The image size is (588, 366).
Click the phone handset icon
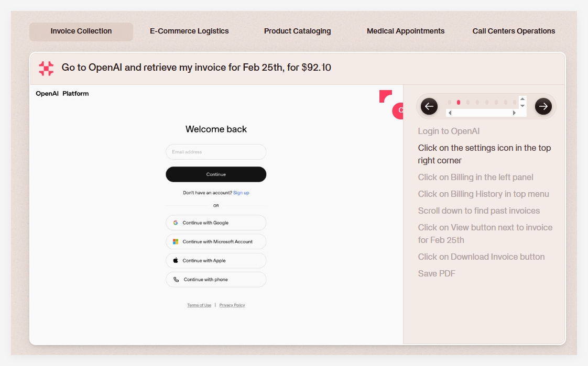click(177, 280)
